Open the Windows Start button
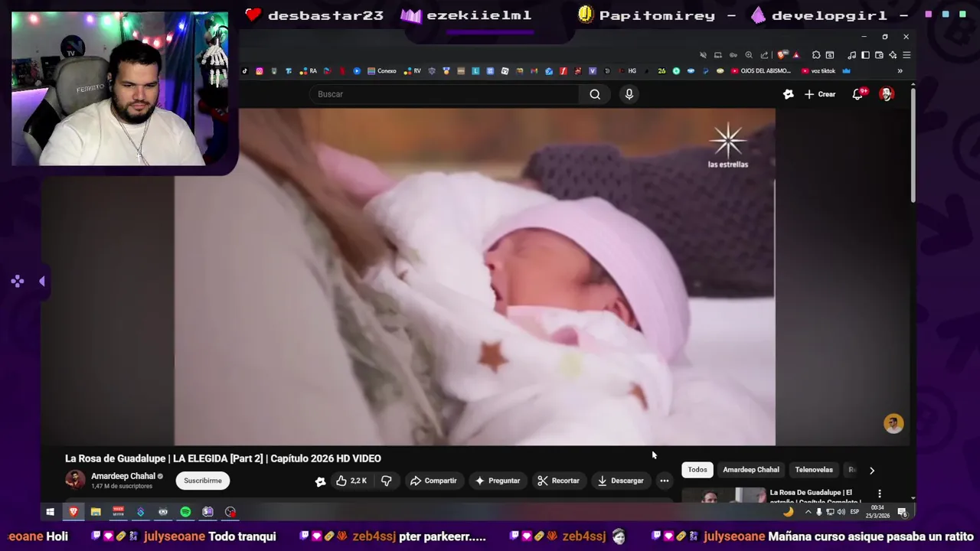The width and height of the screenshot is (980, 551). [x=51, y=512]
